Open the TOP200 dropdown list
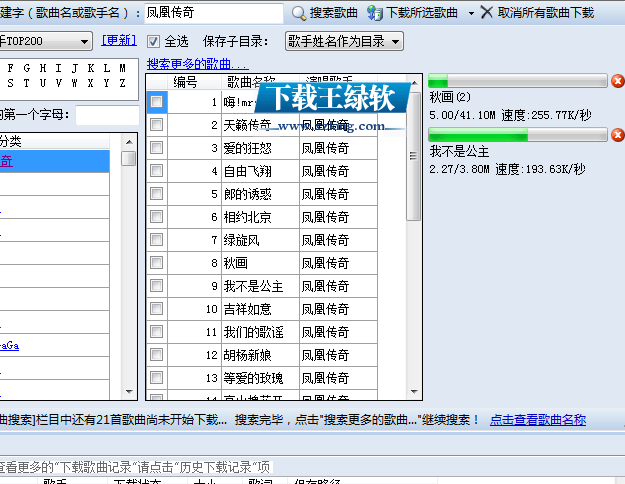The width and height of the screenshot is (625, 484). point(84,41)
